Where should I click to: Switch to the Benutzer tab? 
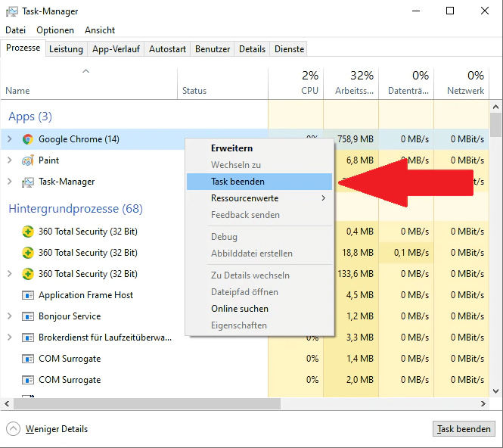point(213,49)
